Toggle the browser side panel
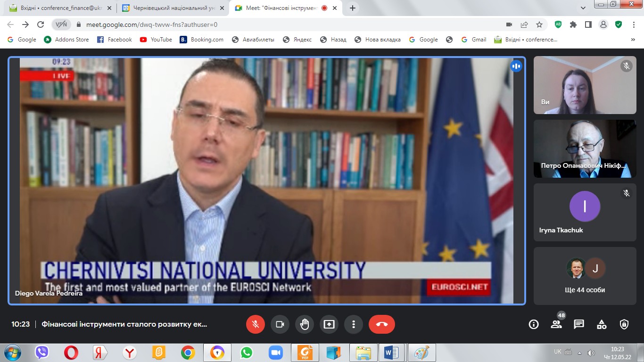This screenshot has width=644, height=362. click(x=588, y=25)
